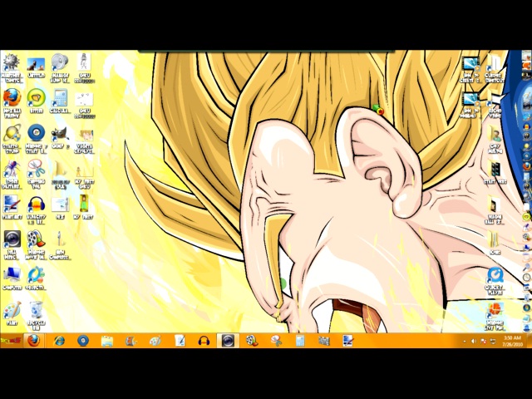Viewport: 532px width, 399px height.
Task: Open the Computer desktop icon
Action: 12,278
